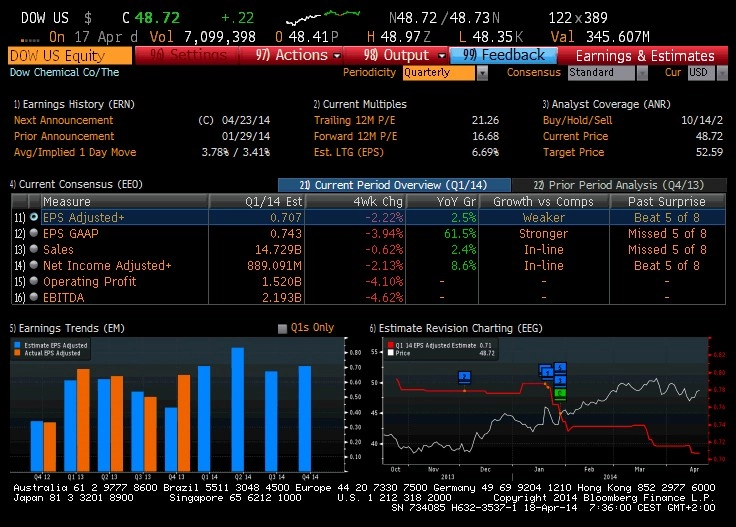Viewport: 736px width, 527px height.
Task: Open 1) Earnings History (ERN)
Action: click(x=74, y=104)
